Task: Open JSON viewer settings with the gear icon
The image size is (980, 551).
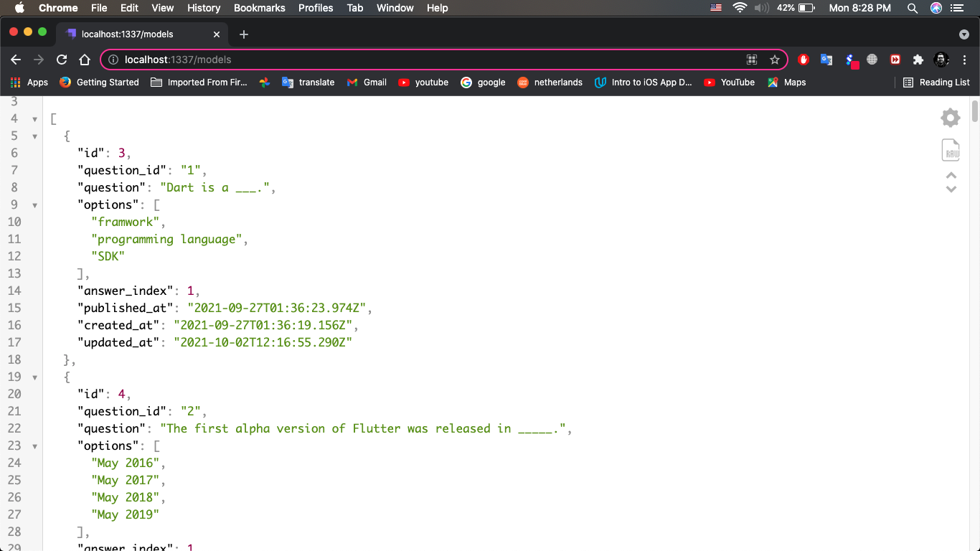Action: (x=950, y=117)
